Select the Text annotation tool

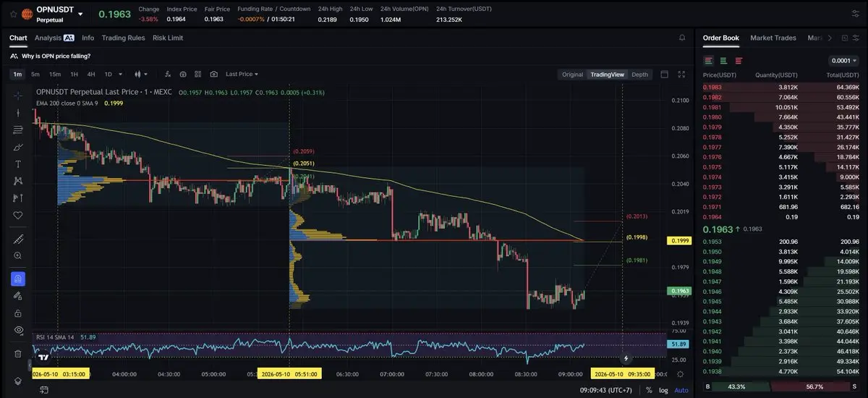point(18,164)
